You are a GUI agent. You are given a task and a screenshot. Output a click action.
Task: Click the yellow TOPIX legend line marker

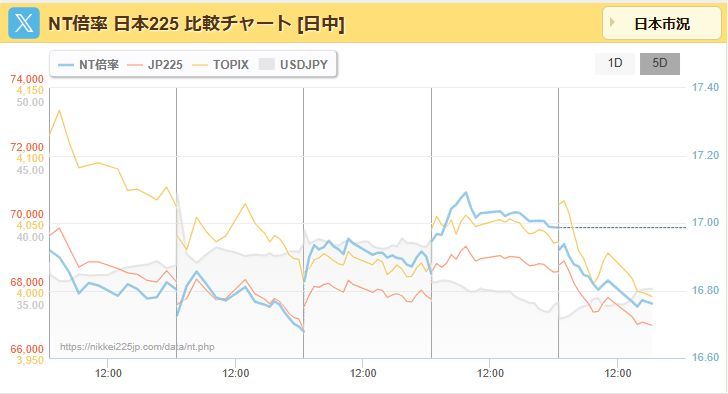(200, 65)
